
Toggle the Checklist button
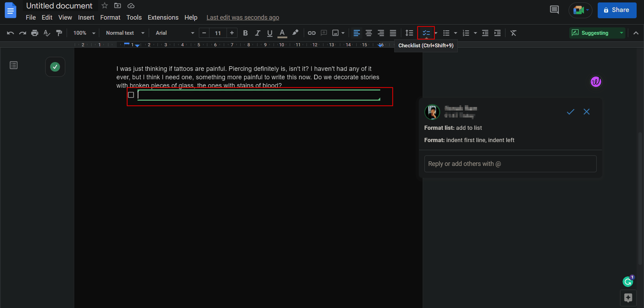(x=426, y=33)
